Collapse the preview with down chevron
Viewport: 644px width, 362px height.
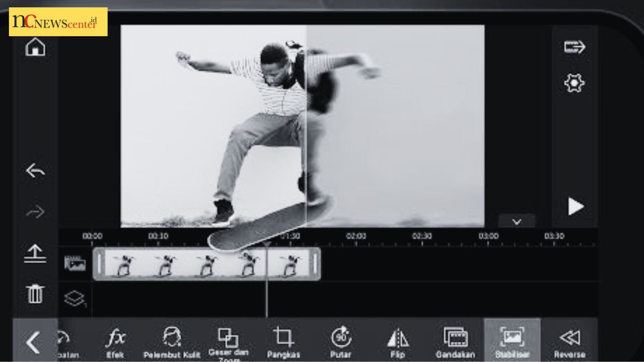coord(517,221)
